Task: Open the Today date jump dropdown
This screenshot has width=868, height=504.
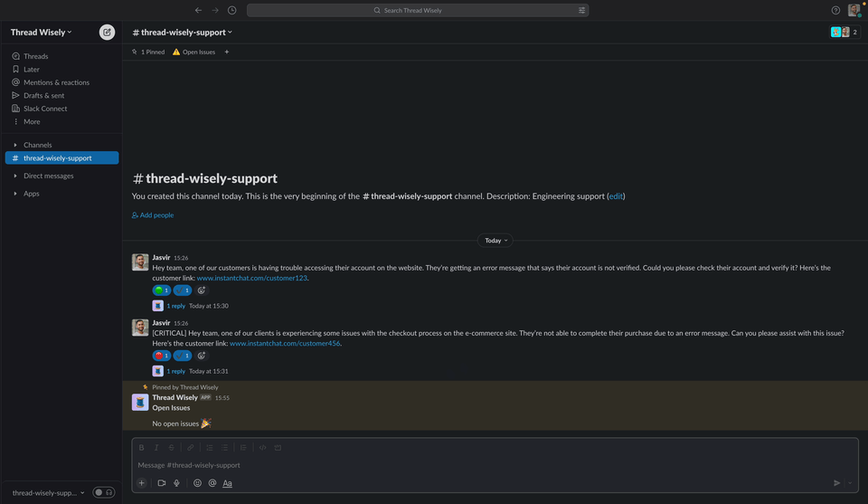Action: [x=495, y=241]
